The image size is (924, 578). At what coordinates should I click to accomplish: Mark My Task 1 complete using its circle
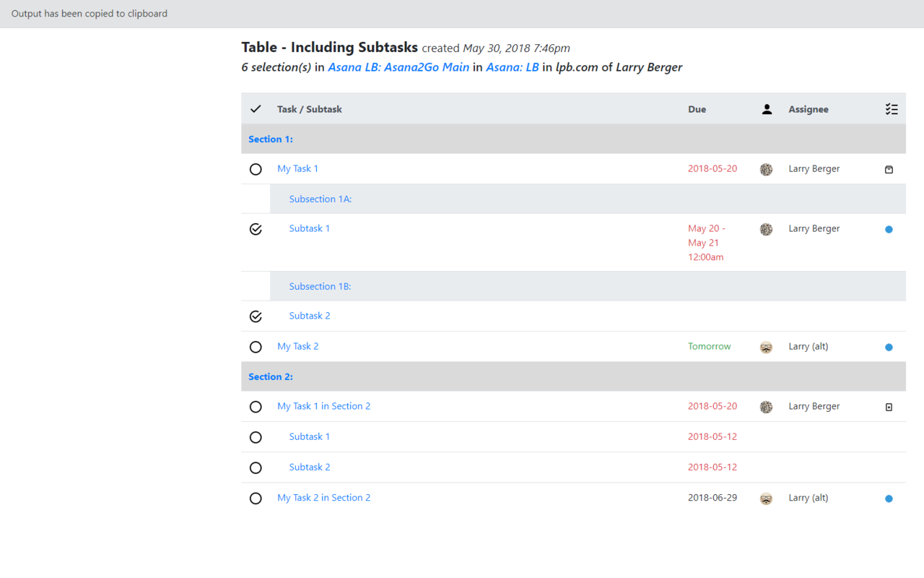tap(256, 168)
